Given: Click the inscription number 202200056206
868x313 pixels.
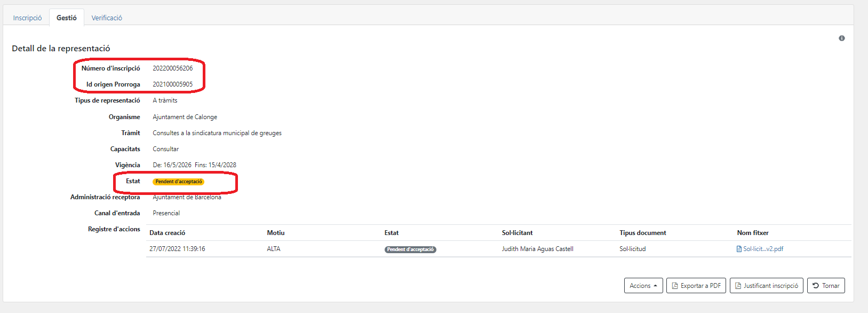Looking at the screenshot, I should 173,68.
